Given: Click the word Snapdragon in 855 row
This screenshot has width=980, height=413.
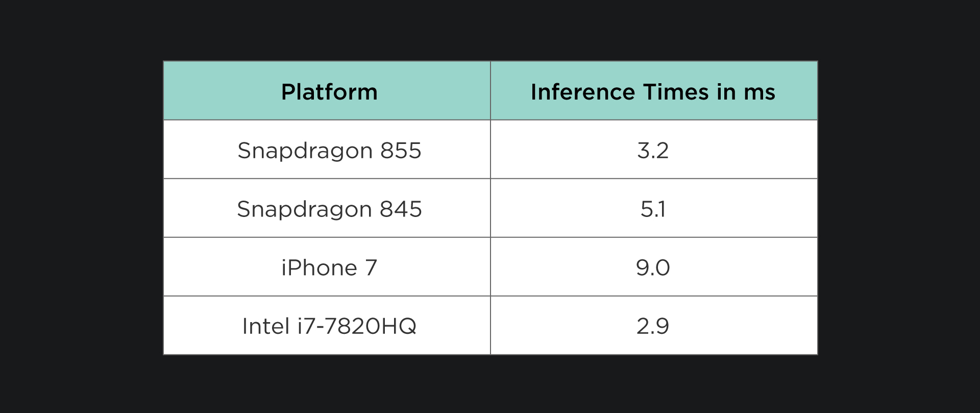Looking at the screenshot, I should pyautogui.click(x=305, y=152).
